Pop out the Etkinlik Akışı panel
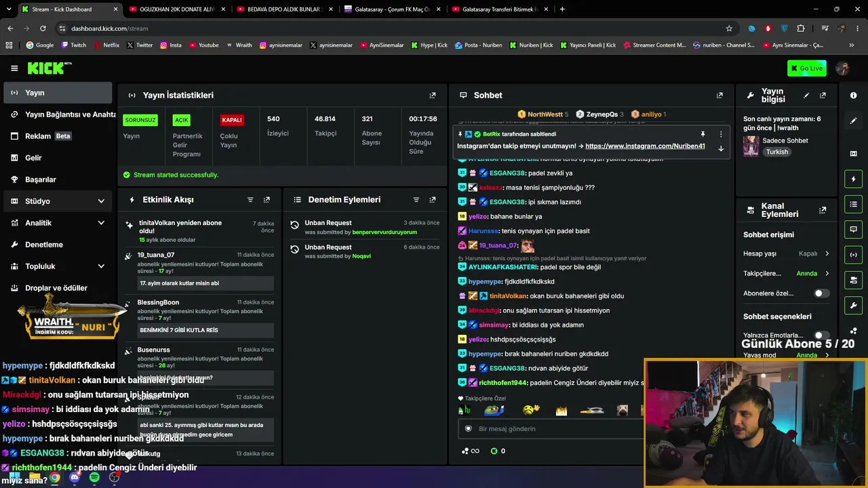868x488 pixels. point(267,200)
